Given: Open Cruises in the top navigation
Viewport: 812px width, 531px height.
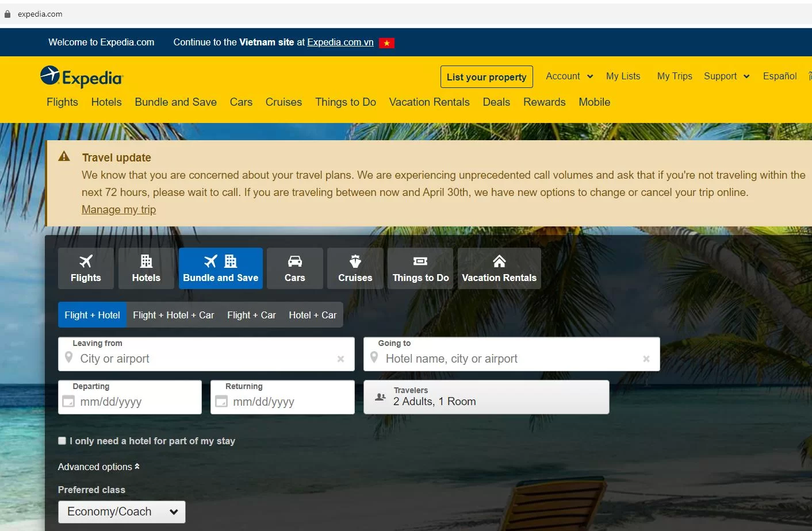Looking at the screenshot, I should coord(284,102).
